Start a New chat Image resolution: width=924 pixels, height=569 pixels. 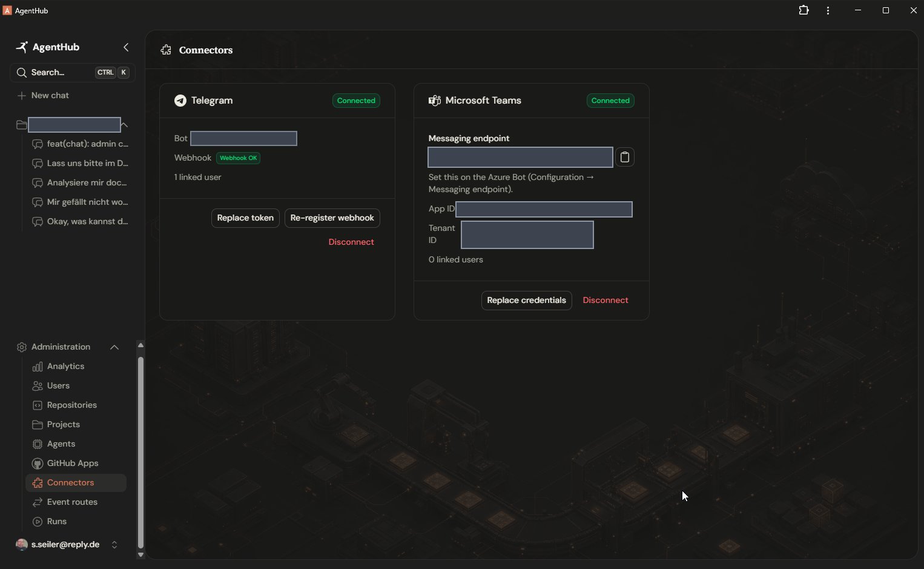click(x=72, y=96)
